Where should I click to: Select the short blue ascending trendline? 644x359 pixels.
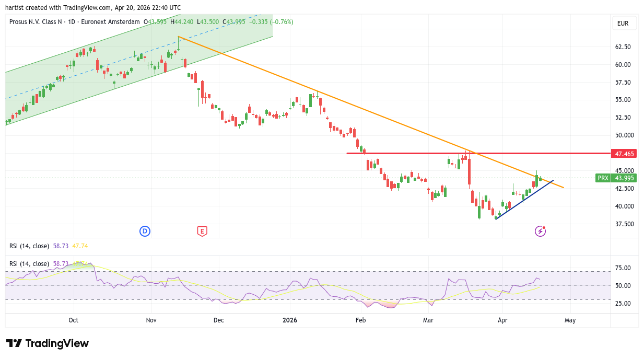[x=522, y=201]
